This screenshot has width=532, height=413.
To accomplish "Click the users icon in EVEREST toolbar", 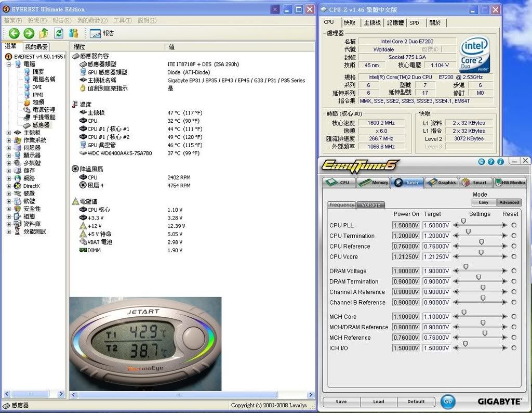I will point(73,33).
